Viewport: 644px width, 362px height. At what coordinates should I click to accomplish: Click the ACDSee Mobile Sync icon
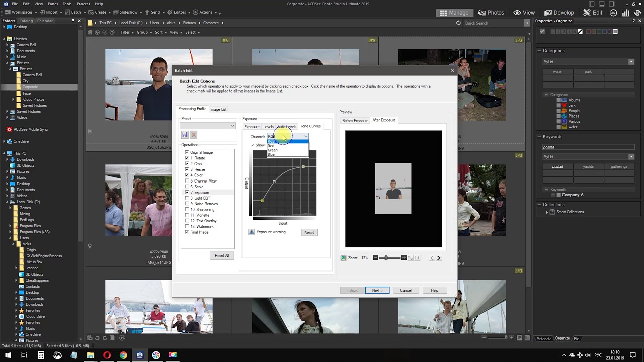coord(9,129)
